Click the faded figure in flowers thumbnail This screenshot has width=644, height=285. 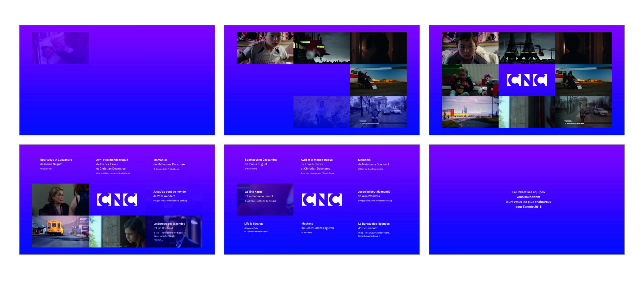(321, 112)
